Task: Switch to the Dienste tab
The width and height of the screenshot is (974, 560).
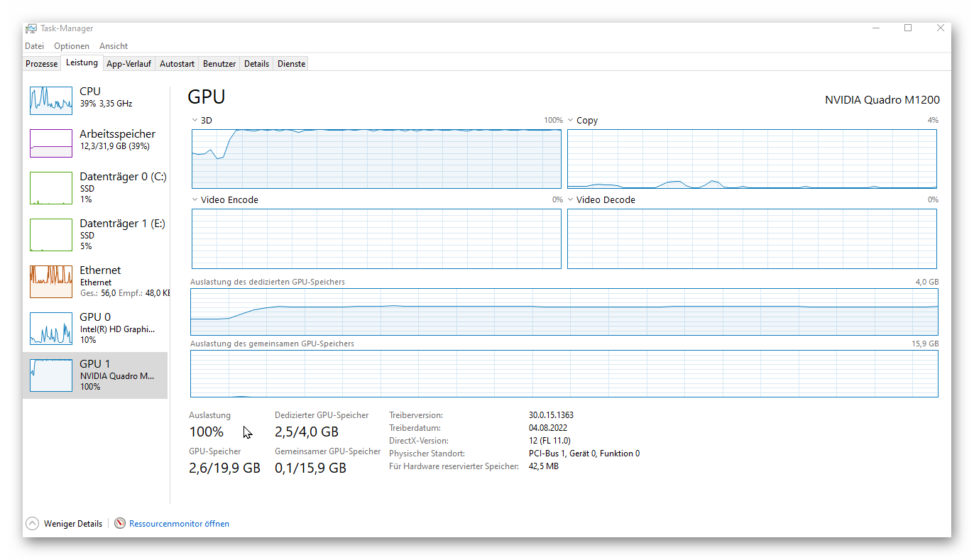Action: [291, 64]
